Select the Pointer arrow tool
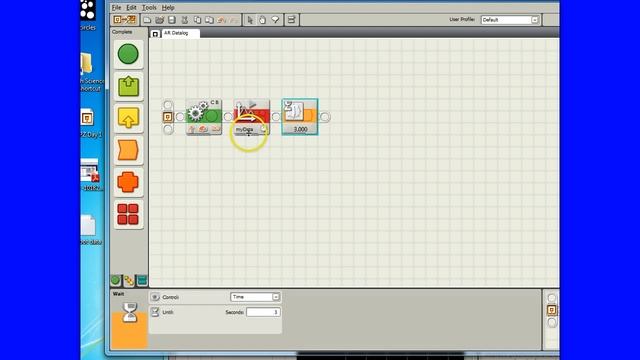Screen dimensions: 640x360 (x=250, y=20)
